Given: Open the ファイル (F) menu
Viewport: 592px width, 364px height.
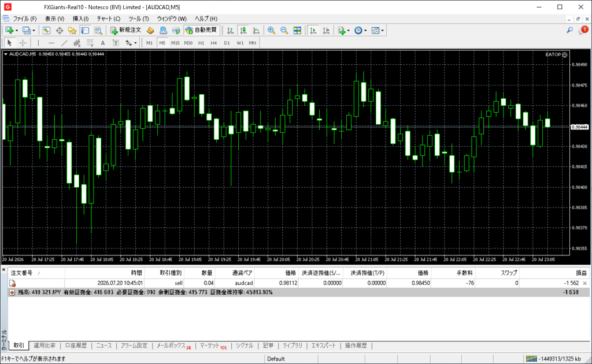Looking at the screenshot, I should pos(25,18).
